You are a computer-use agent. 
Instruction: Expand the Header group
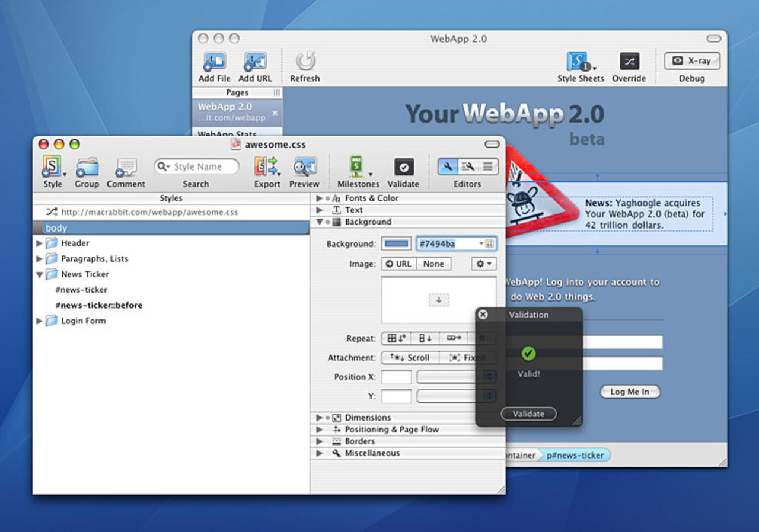tap(40, 243)
